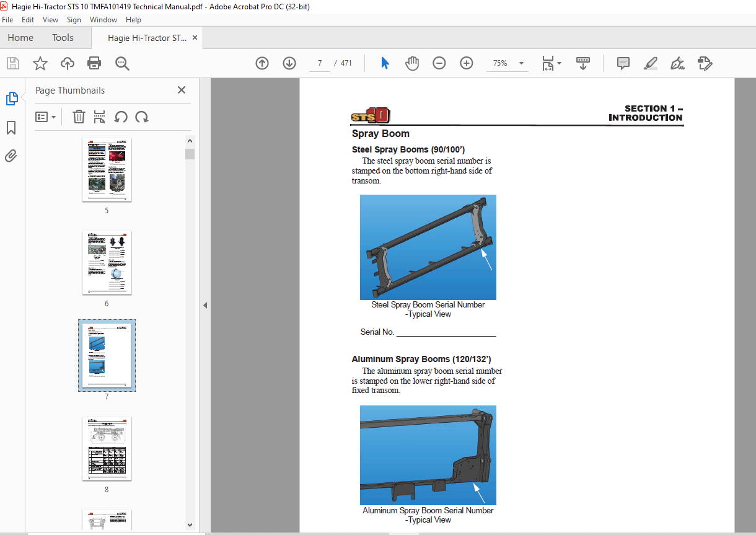The width and height of the screenshot is (756, 535).
Task: Open the Bookmarks sidebar panel
Action: (11, 128)
